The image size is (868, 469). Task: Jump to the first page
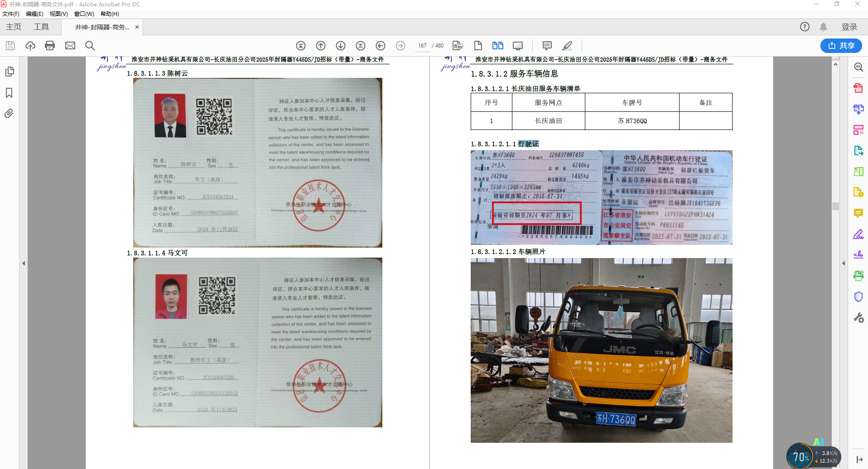point(301,46)
